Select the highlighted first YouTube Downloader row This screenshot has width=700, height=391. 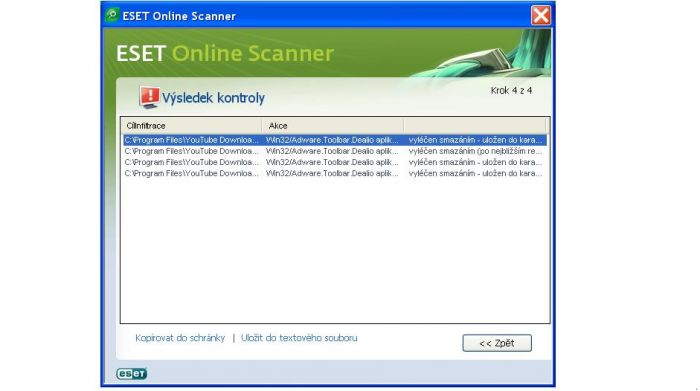click(x=335, y=140)
